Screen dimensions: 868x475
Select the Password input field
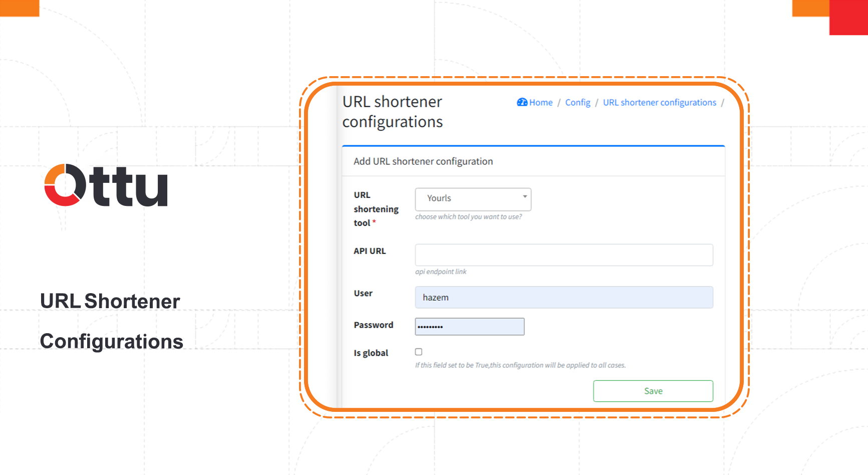[469, 326]
